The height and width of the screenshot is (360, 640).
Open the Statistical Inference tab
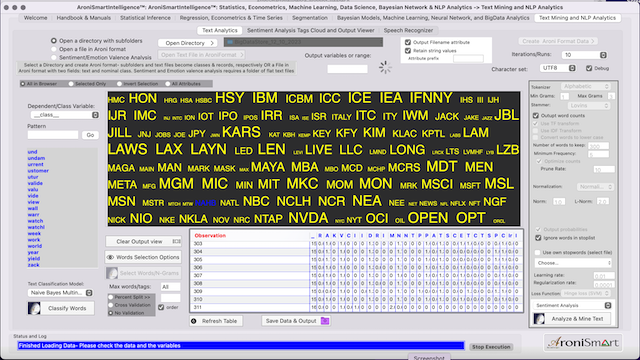(x=145, y=18)
